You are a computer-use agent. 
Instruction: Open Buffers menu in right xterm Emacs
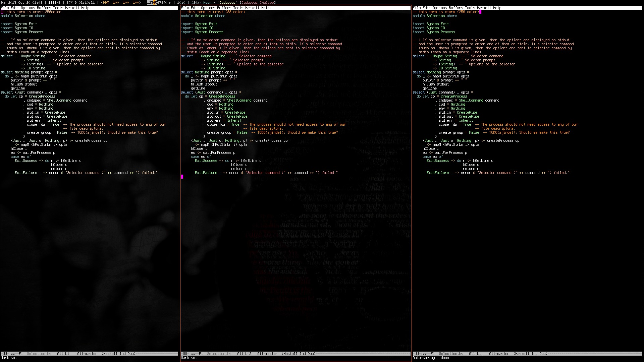[x=455, y=8]
